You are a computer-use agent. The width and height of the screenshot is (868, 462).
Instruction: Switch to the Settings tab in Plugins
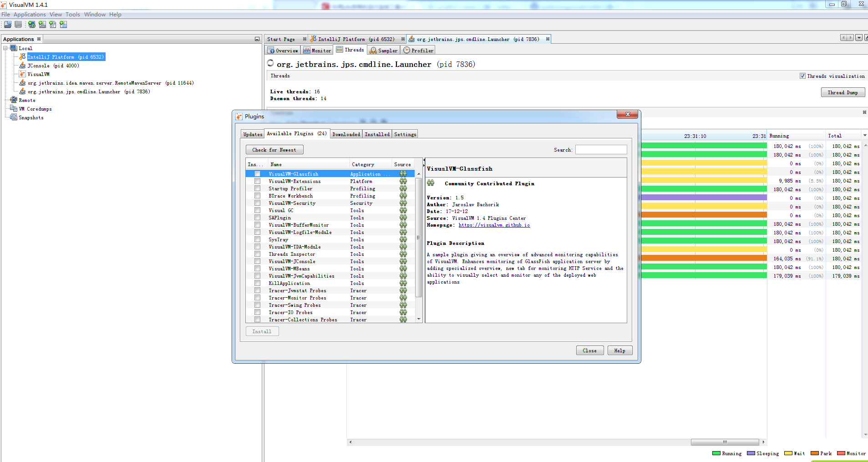(x=405, y=134)
